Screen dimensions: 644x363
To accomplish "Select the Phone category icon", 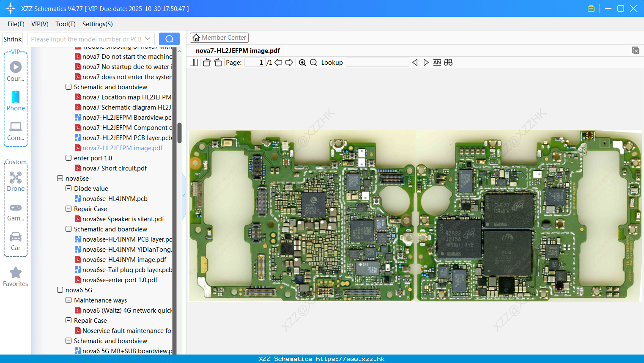I will point(16,101).
